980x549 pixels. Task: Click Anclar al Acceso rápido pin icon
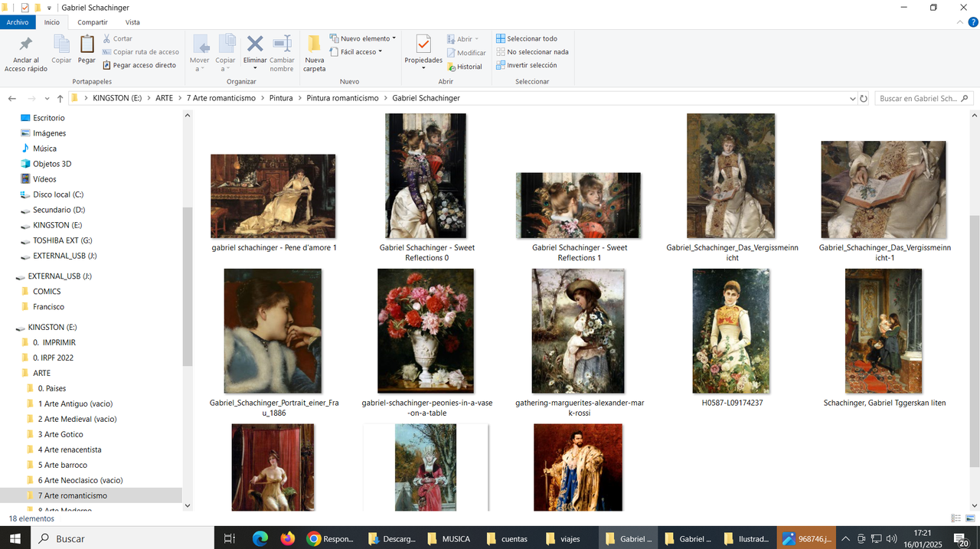(26, 44)
